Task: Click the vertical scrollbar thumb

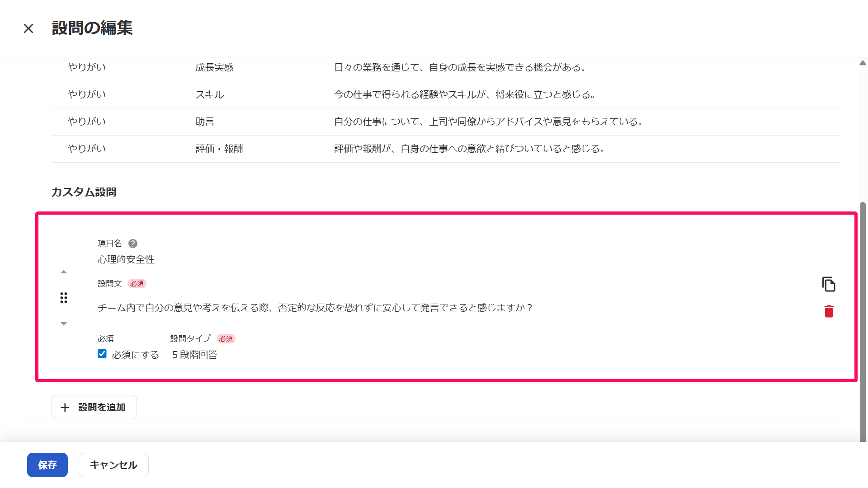Action: [863, 322]
